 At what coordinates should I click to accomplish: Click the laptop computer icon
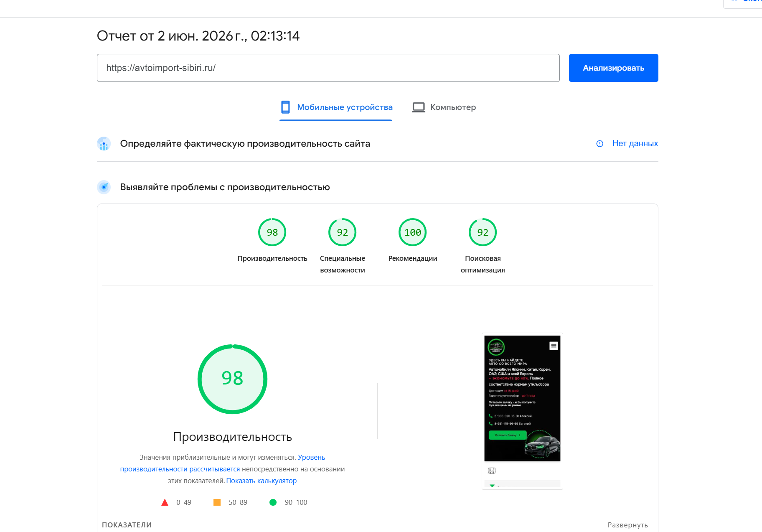(419, 107)
